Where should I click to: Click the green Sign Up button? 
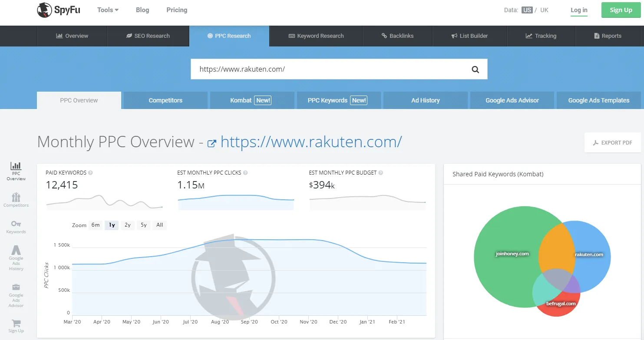click(x=621, y=10)
